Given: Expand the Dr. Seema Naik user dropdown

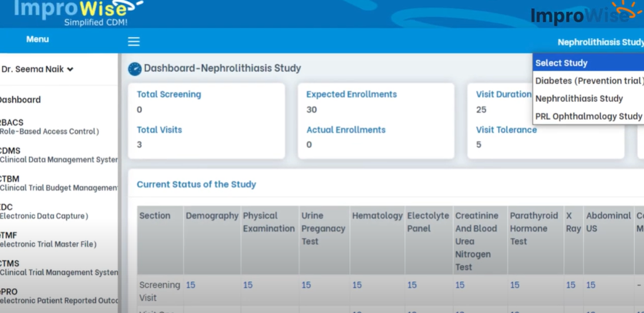Looking at the screenshot, I should (37, 69).
